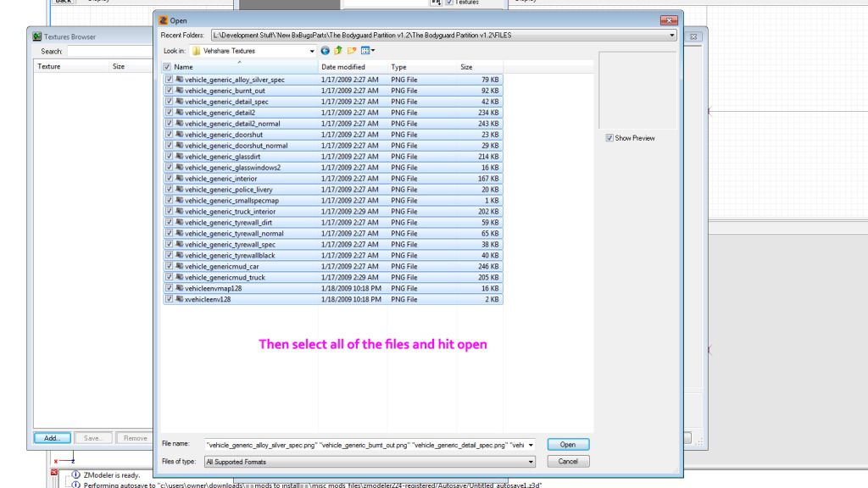
Task: Click Remove in Textures Browser
Action: [x=135, y=438]
